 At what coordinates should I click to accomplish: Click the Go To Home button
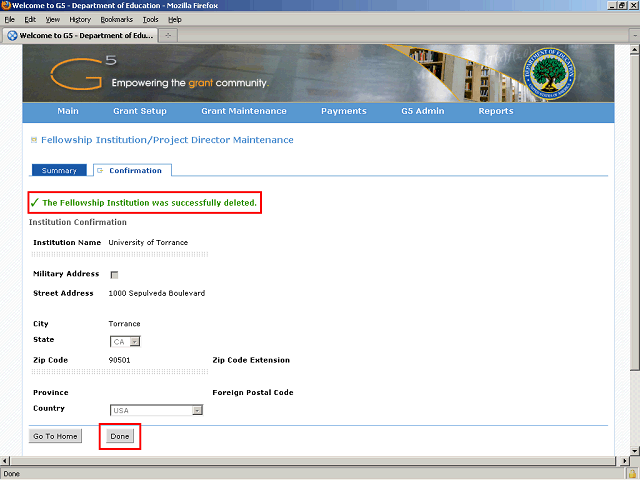[55, 436]
